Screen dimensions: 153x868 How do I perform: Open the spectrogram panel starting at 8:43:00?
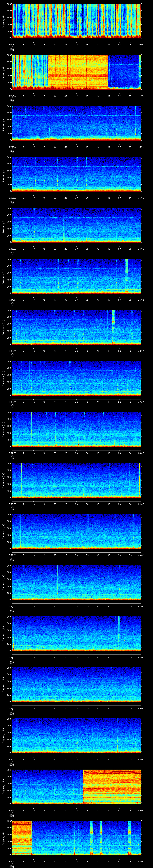[77, 736]
